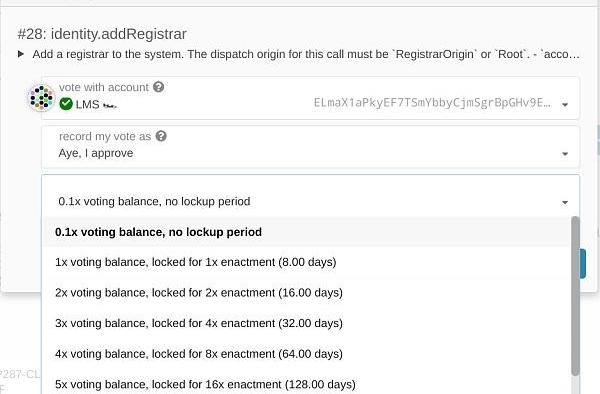This screenshot has height=394, width=600.
Task: Click the green verified checkmark next to LMS
Action: point(66,104)
